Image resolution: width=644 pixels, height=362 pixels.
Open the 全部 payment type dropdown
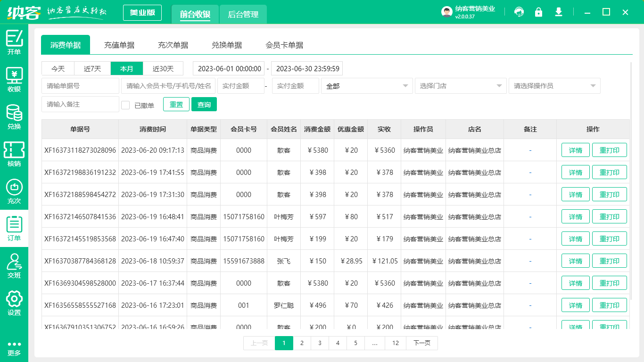pyautogui.click(x=367, y=86)
